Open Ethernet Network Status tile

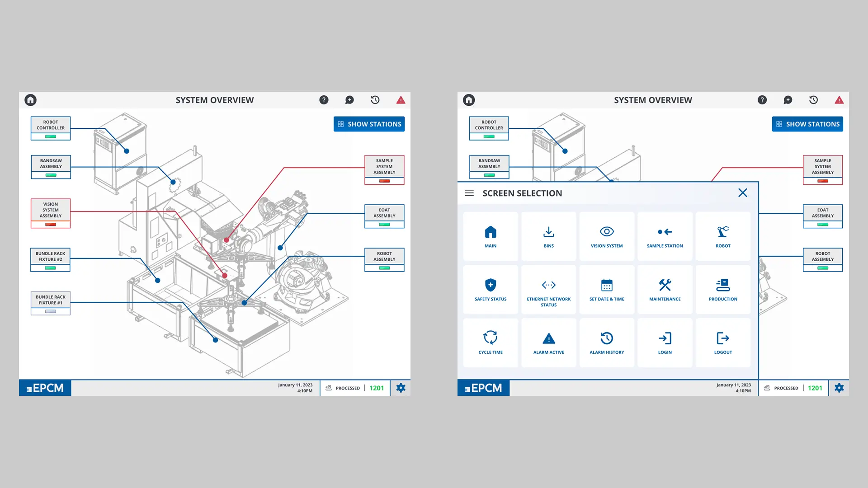548,290
